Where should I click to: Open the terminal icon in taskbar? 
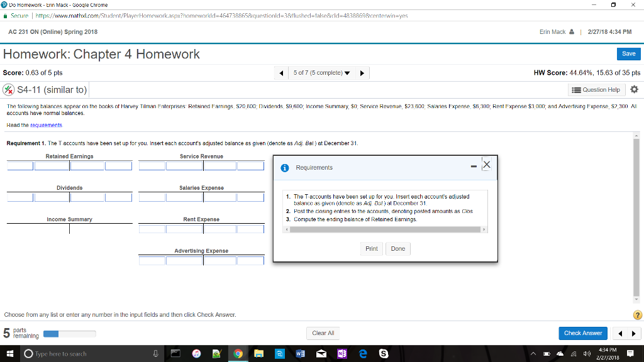click(x=175, y=353)
